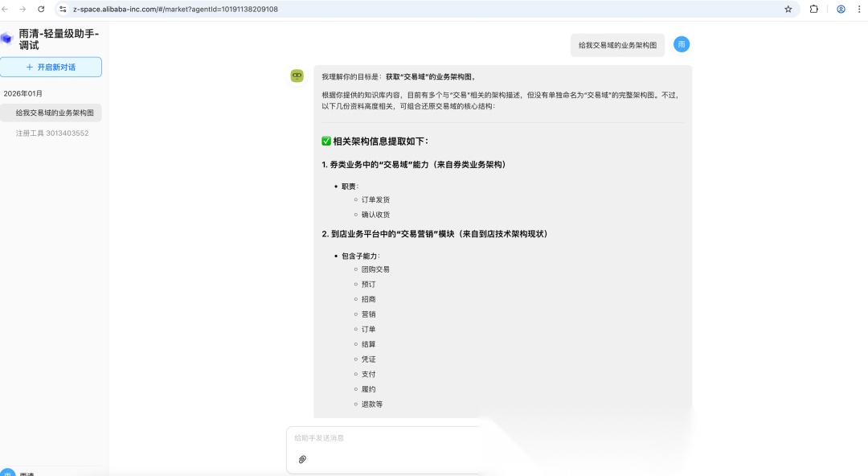This screenshot has height=476, width=868.
Task: Click list item 结算
Action: click(368, 344)
